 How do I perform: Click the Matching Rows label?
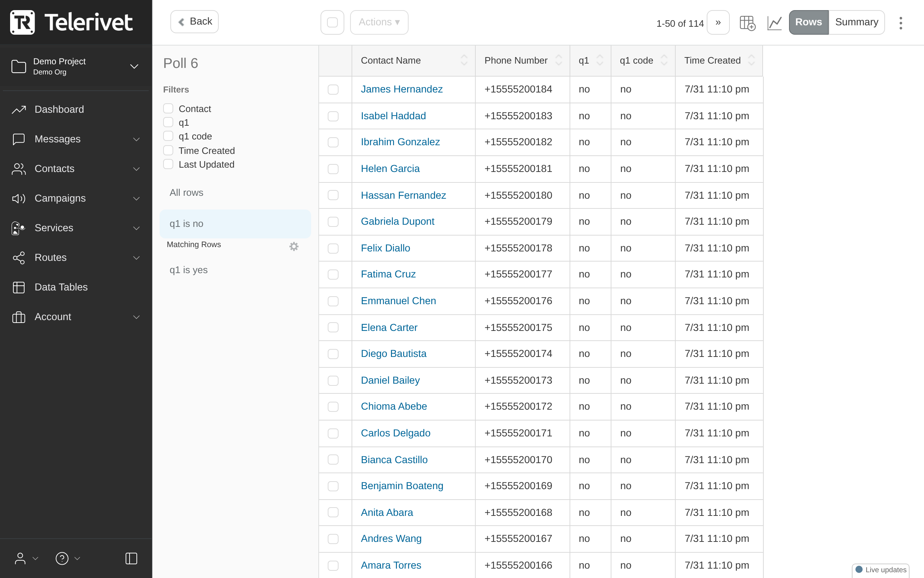coord(193,245)
